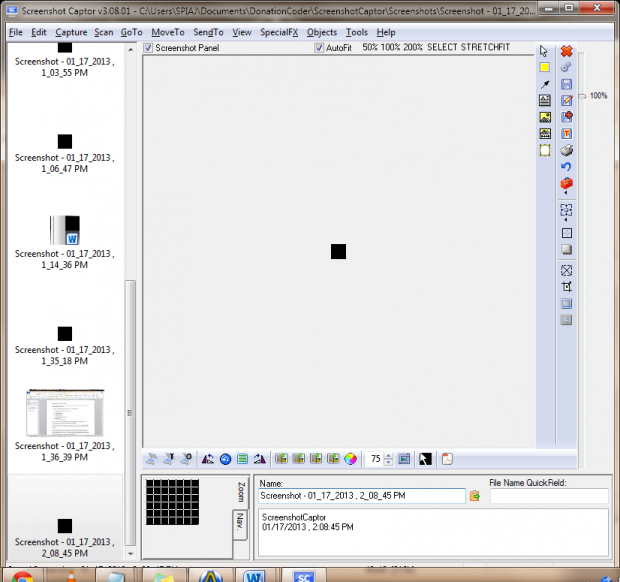This screenshot has height=582, width=620.
Task: Print the screenshot with printer icon
Action: (x=567, y=151)
